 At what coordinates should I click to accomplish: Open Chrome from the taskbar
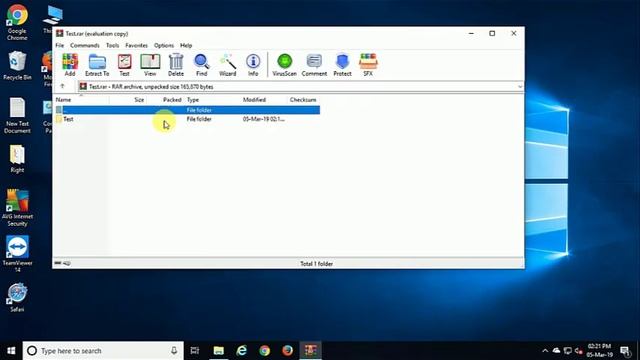tap(264, 351)
